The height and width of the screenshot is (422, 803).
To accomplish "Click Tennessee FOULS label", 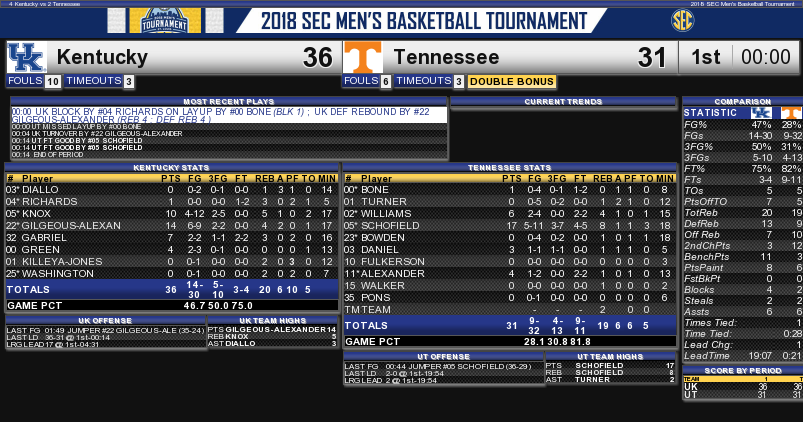I will (361, 81).
